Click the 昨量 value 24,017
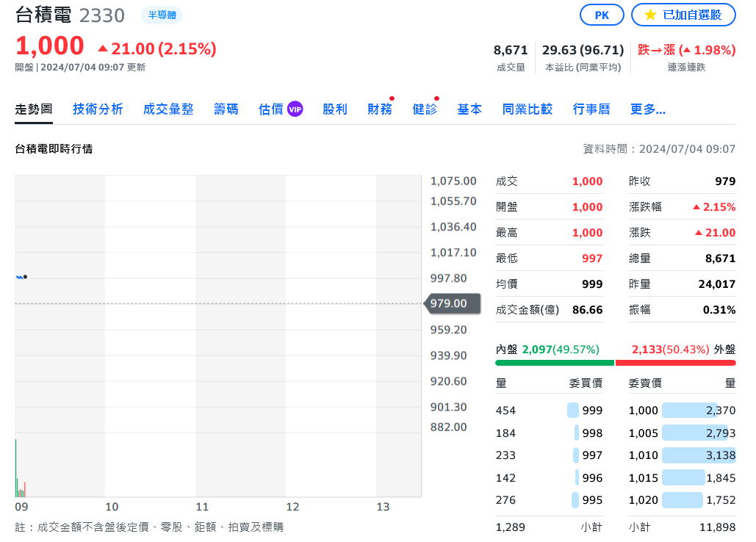The image size is (756, 542). (x=717, y=284)
